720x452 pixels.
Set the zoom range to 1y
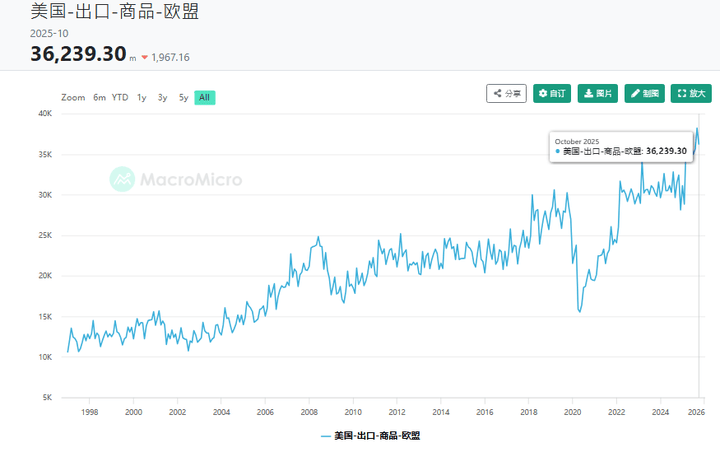click(x=142, y=97)
